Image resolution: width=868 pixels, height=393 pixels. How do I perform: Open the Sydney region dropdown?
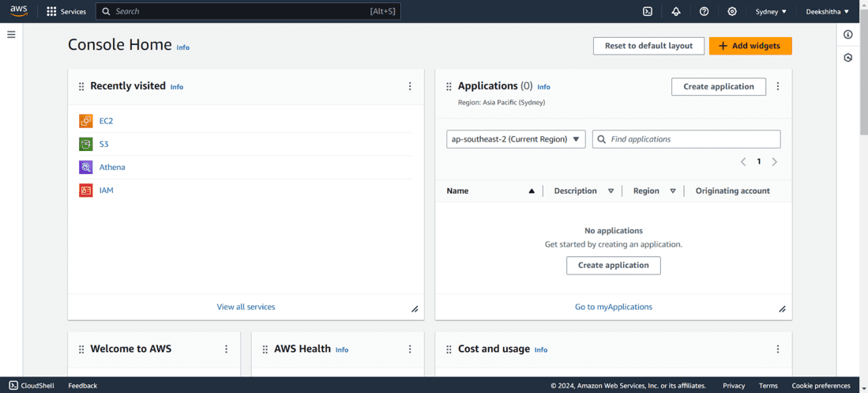click(771, 12)
